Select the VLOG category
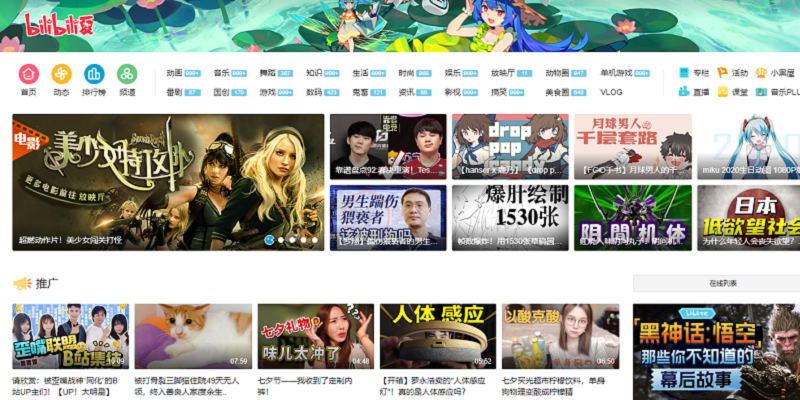Image resolution: width=800 pixels, height=400 pixels. click(611, 92)
